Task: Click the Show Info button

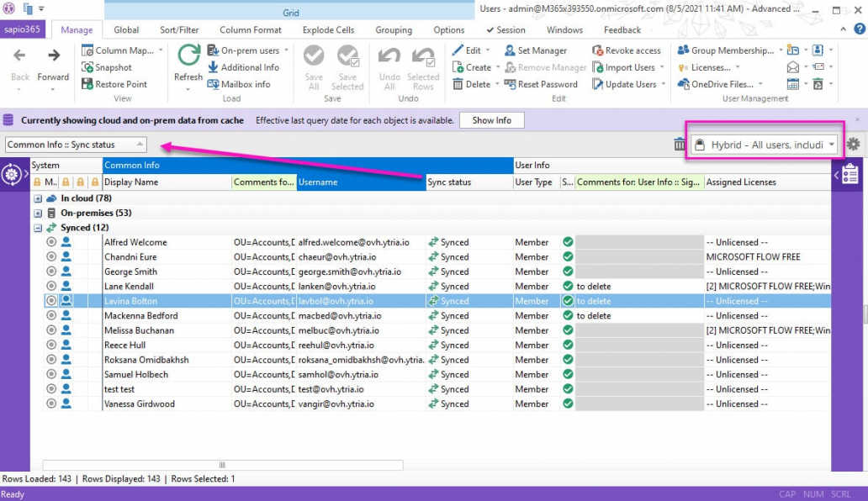Action: pyautogui.click(x=491, y=120)
